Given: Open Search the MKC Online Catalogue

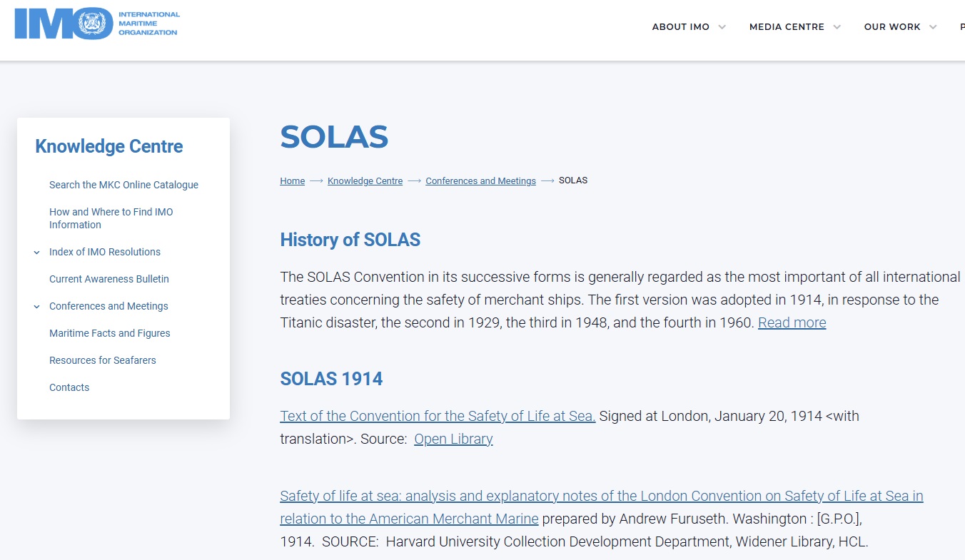Looking at the screenshot, I should pos(123,185).
